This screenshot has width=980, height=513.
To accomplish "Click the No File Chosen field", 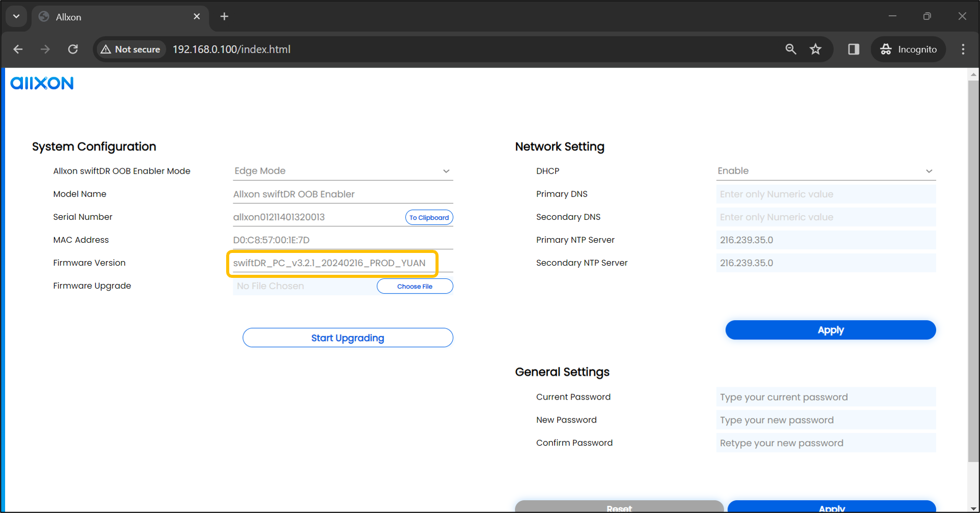I will tap(304, 287).
